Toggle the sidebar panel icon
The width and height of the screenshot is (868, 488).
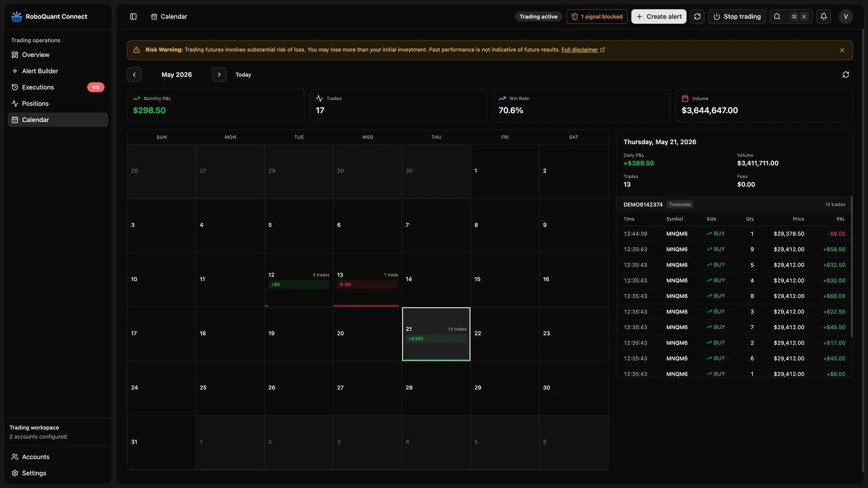(133, 16)
